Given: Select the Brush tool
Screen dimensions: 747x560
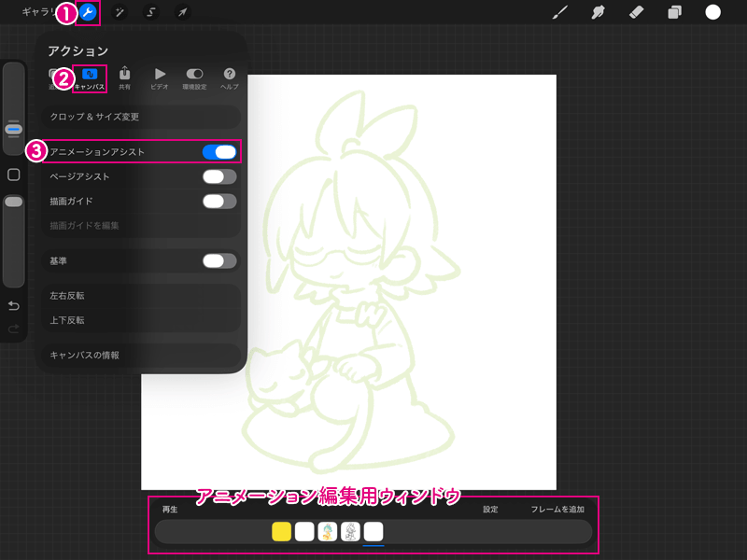Looking at the screenshot, I should pos(559,12).
